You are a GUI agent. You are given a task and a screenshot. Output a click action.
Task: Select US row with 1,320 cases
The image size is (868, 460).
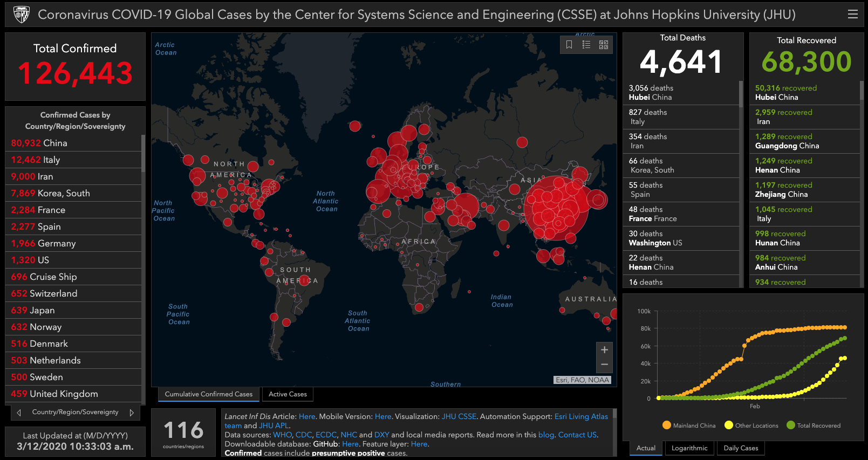(73, 260)
